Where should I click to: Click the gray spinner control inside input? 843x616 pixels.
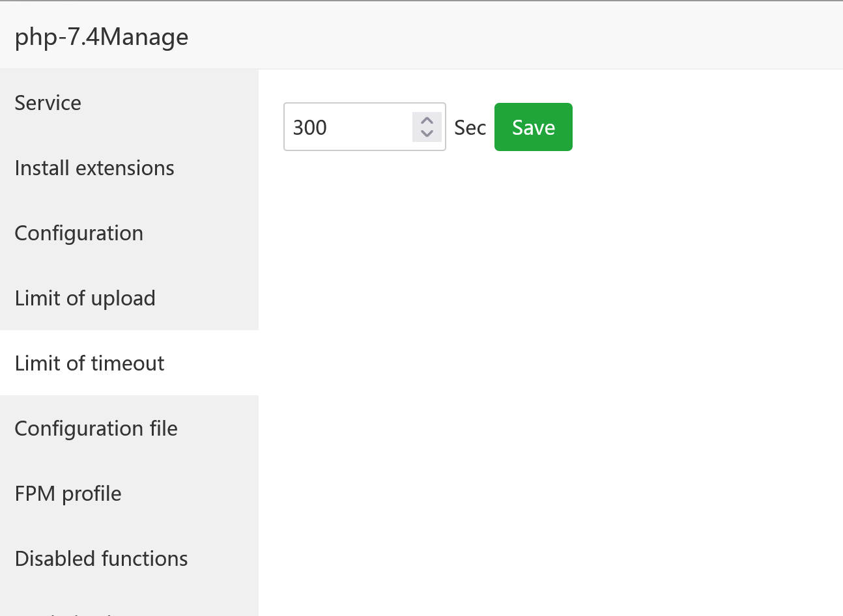427,127
